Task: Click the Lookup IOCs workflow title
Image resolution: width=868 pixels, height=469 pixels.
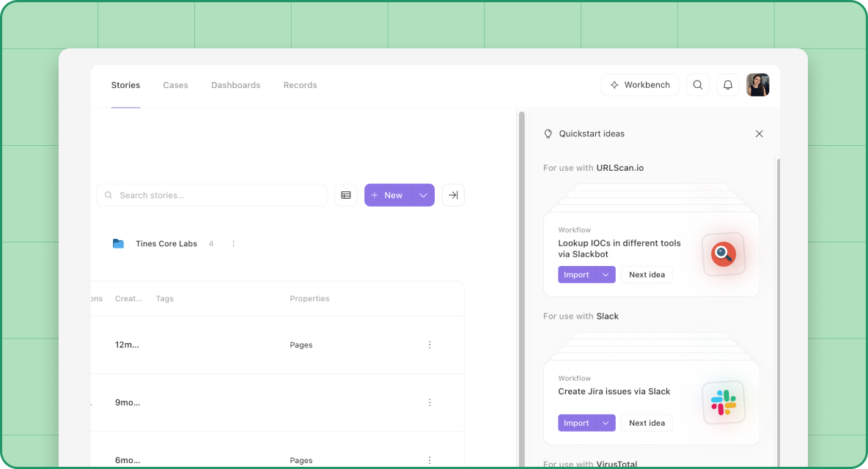Action: 619,249
